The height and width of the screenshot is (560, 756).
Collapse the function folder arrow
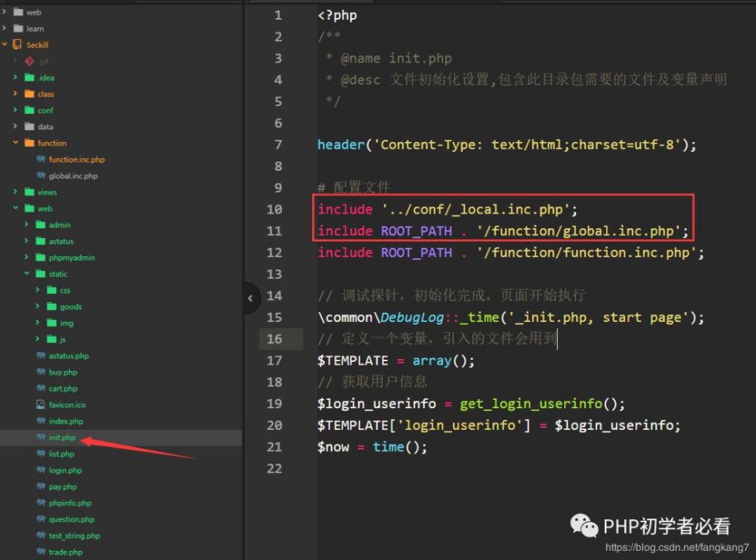[15, 143]
